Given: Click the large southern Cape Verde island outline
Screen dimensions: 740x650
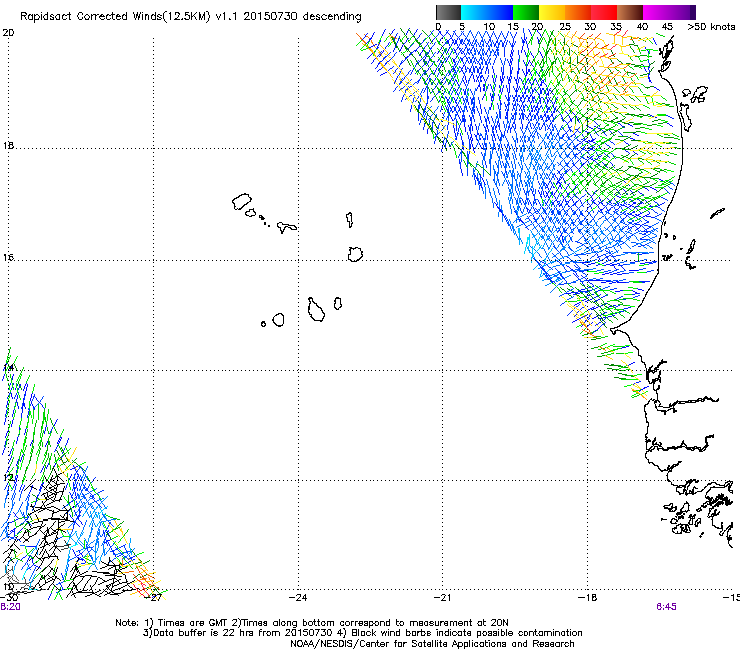Looking at the screenshot, I should tap(316, 310).
